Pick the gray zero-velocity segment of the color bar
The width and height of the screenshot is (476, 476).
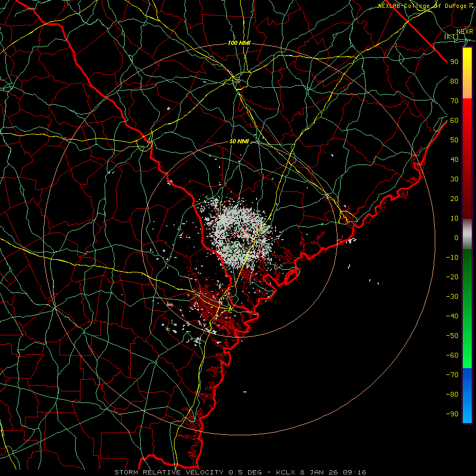click(x=467, y=234)
